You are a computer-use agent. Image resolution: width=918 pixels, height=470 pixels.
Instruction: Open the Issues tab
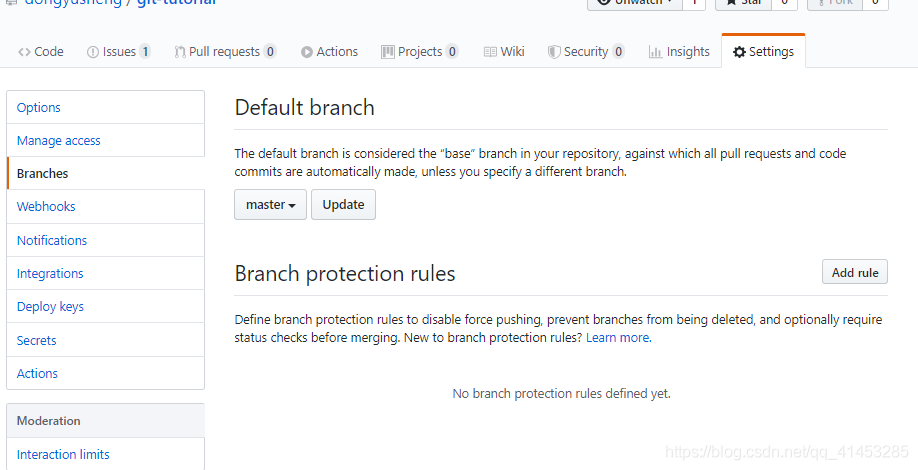(x=119, y=52)
